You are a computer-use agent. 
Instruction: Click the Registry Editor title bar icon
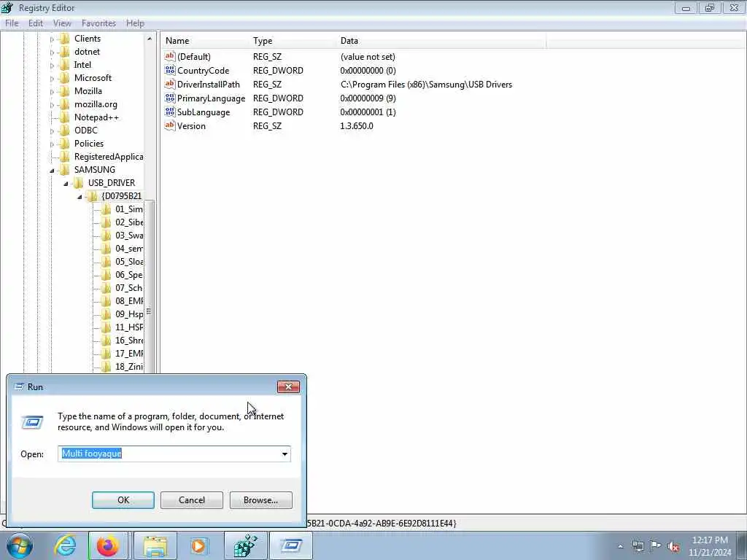click(7, 7)
